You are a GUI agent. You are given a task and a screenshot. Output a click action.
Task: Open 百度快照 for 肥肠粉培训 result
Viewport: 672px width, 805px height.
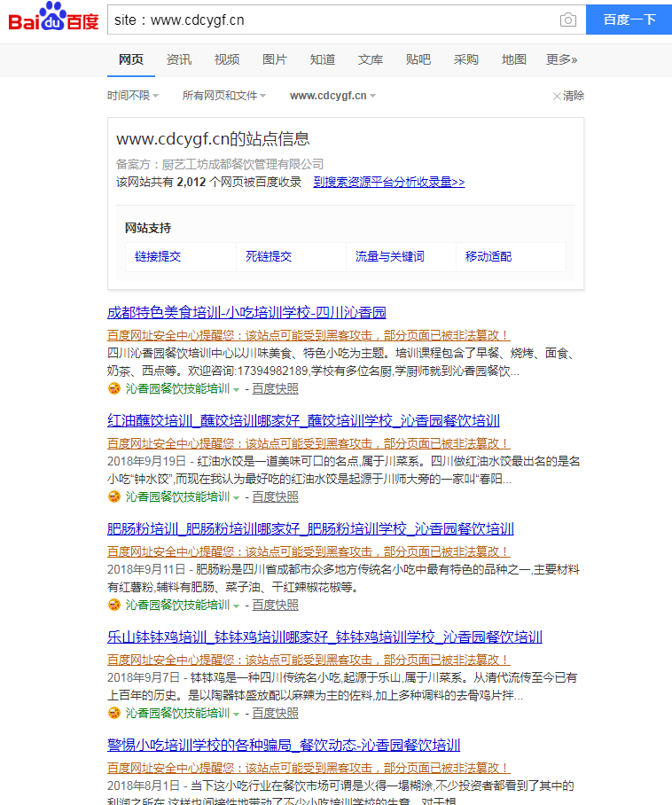click(x=275, y=606)
